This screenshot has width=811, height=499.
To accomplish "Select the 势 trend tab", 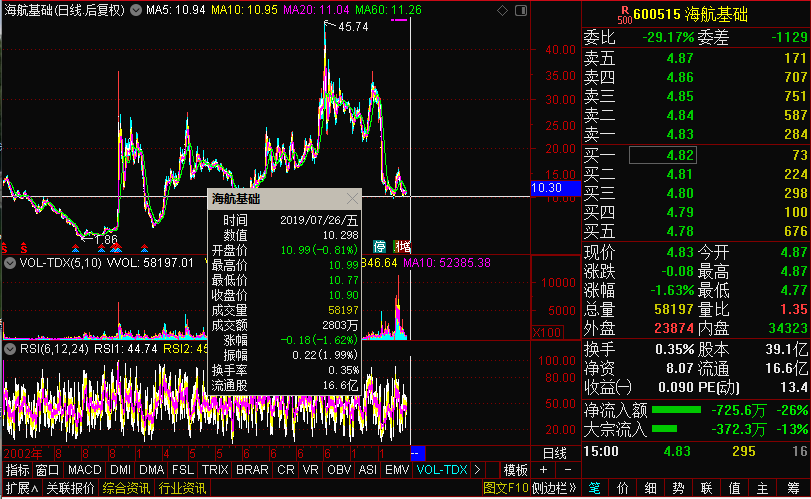I will [x=678, y=488].
